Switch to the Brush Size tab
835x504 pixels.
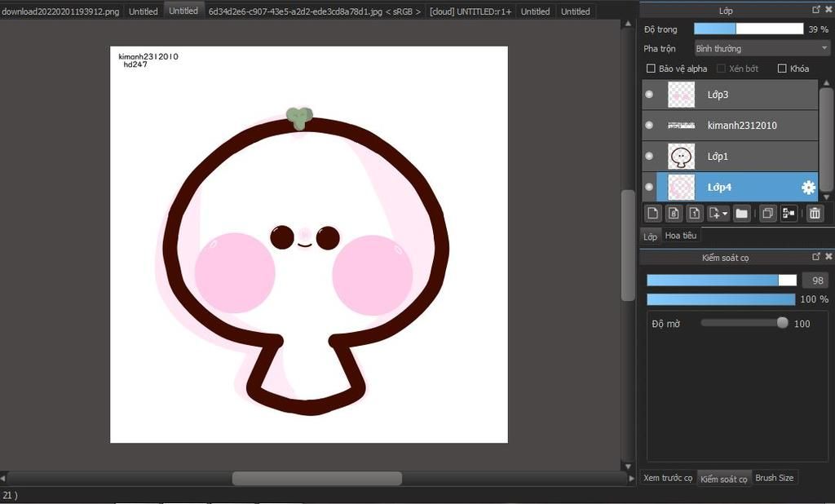[x=775, y=478]
